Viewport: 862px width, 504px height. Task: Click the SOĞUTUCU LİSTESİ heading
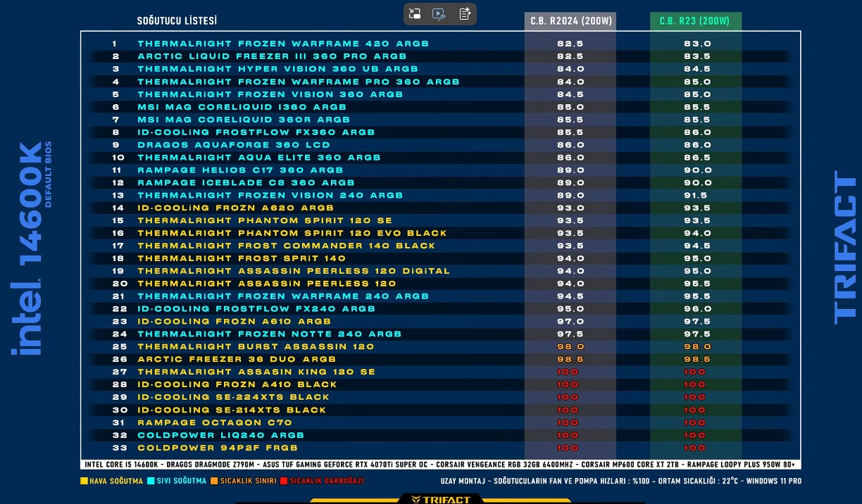(177, 21)
